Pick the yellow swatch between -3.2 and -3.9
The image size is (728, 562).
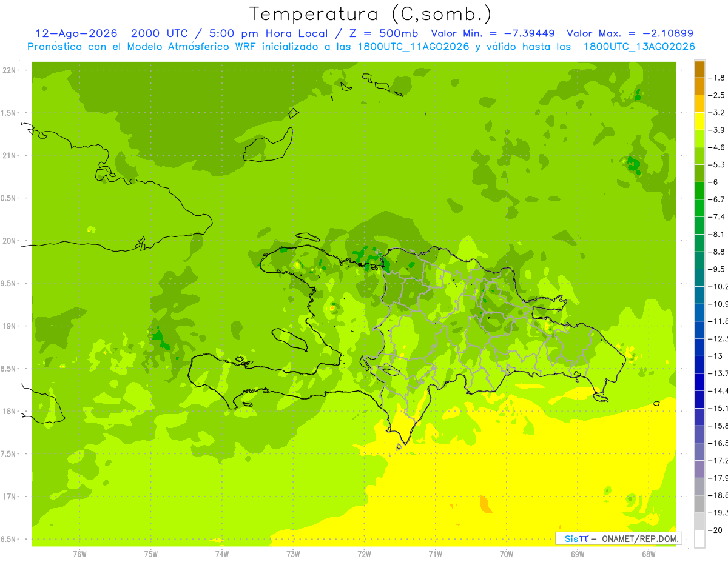699,121
